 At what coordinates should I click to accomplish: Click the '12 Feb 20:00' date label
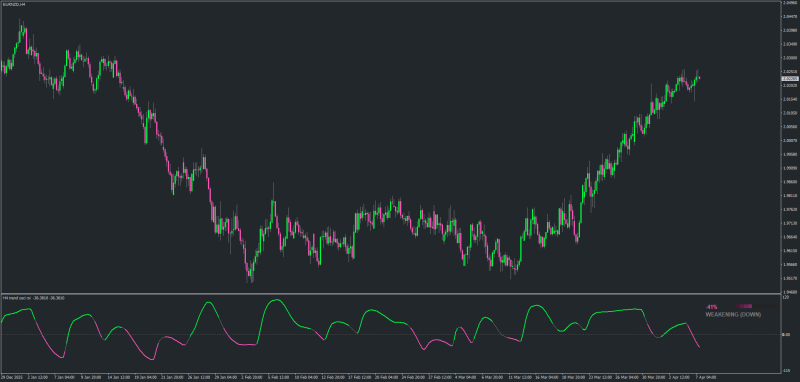[333, 377]
